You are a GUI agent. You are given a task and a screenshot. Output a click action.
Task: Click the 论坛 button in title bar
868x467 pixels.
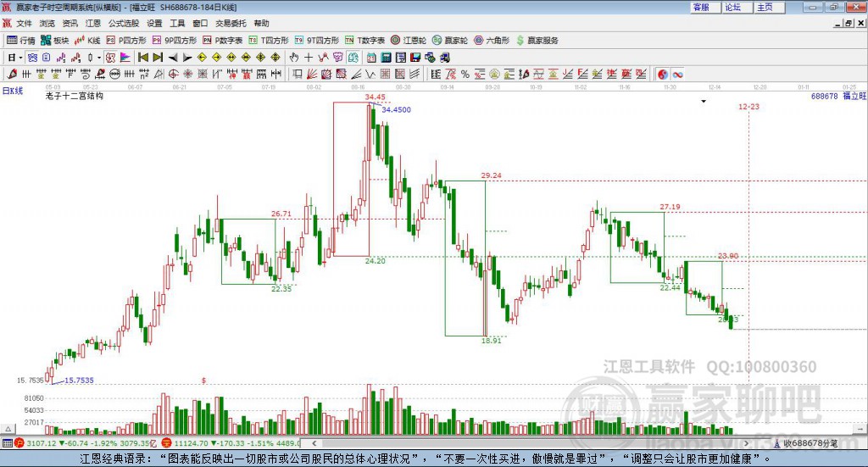tap(737, 7)
